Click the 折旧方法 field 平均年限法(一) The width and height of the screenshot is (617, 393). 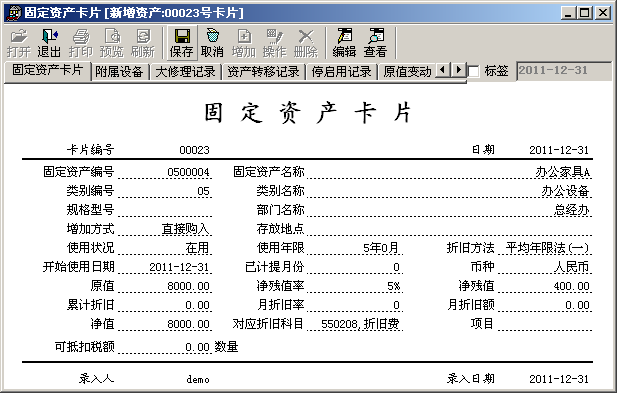[x=545, y=248]
